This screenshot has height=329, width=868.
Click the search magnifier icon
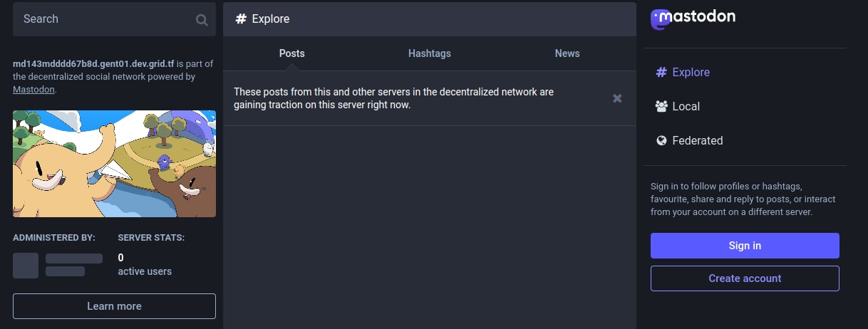point(202,20)
